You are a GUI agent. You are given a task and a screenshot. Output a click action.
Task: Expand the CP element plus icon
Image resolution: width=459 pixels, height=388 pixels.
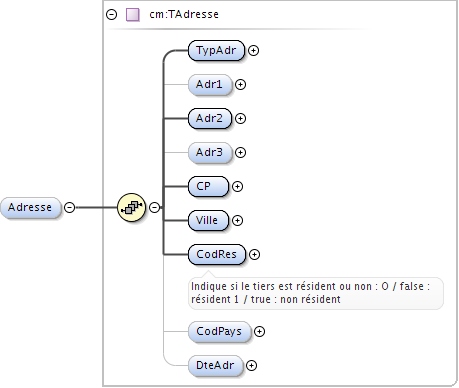point(237,186)
